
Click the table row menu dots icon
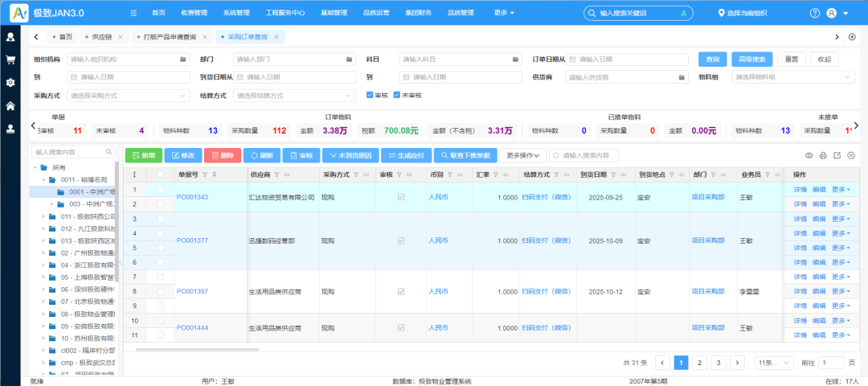pos(134,175)
